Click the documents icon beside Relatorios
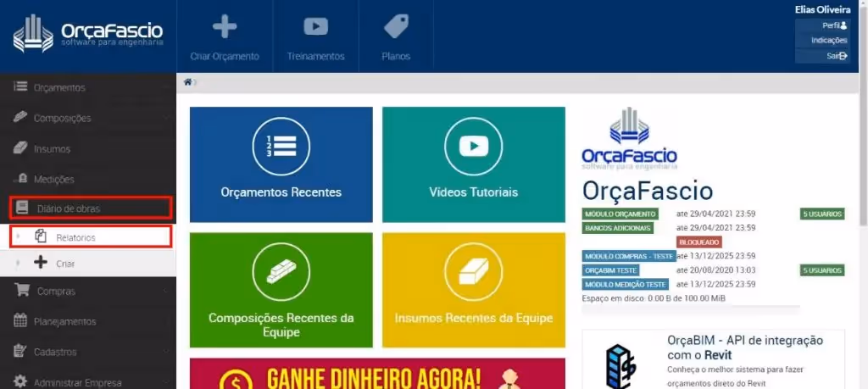Image resolution: width=868 pixels, height=389 pixels. coord(41,236)
